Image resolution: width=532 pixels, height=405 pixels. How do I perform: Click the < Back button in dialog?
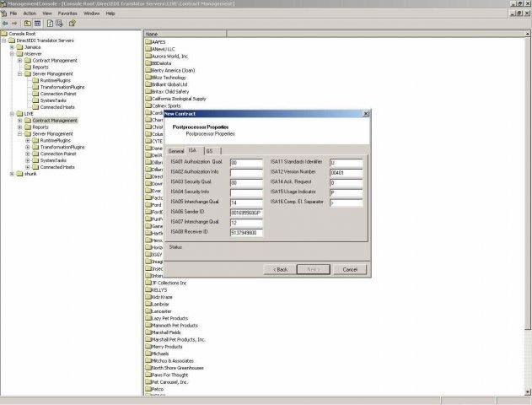(280, 269)
